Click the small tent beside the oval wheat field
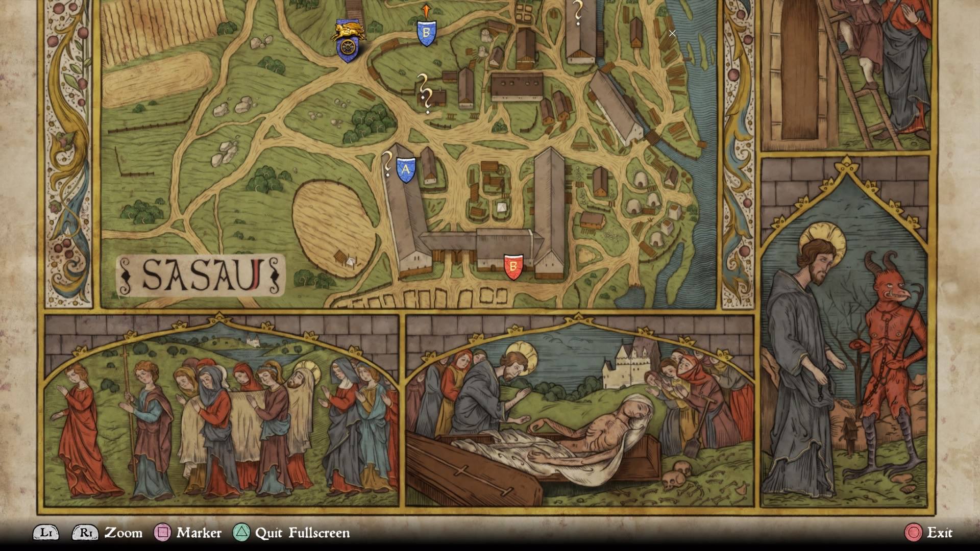The width and height of the screenshot is (980, 551). point(349,262)
